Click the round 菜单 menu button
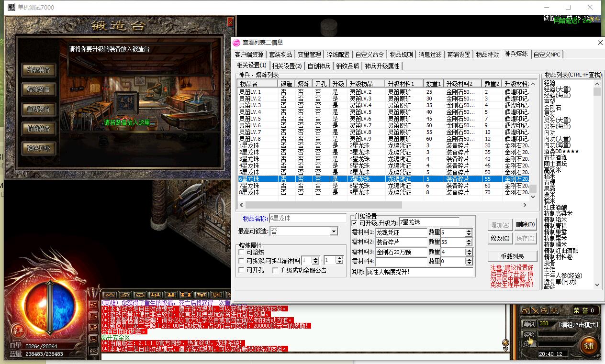Image resolution: width=605 pixels, height=364 pixels. click(18, 330)
